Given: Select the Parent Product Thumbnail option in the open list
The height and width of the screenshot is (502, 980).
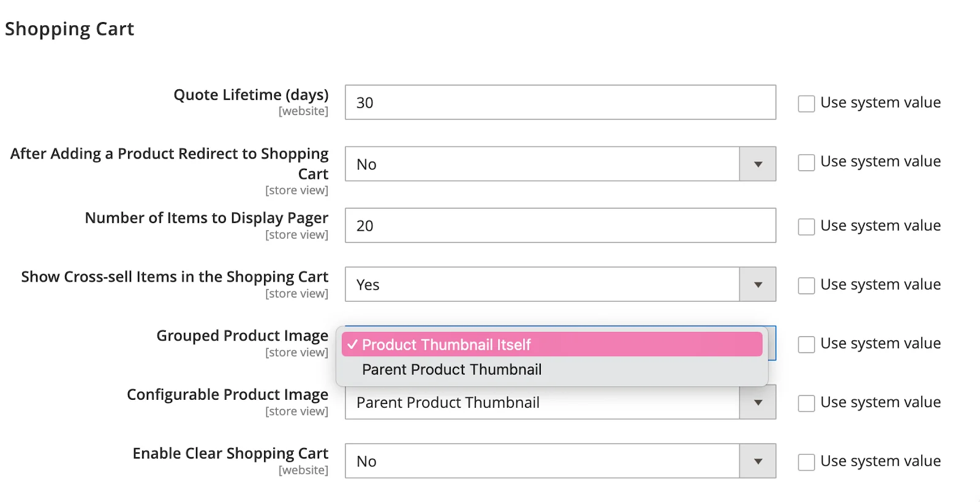Looking at the screenshot, I should 451,370.
